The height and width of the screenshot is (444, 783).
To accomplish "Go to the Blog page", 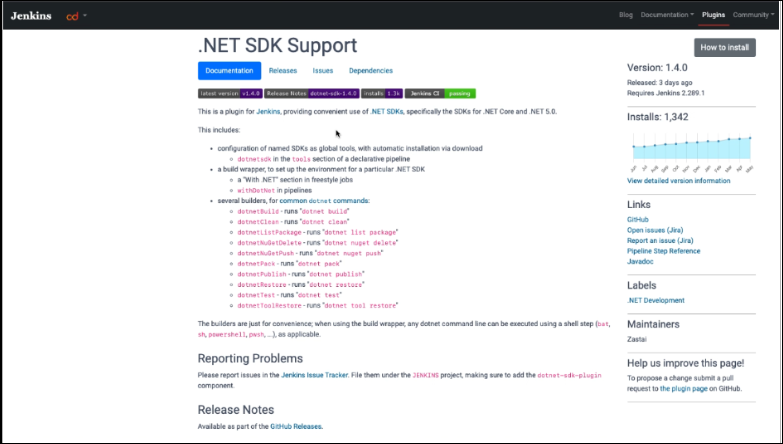I will tap(626, 15).
